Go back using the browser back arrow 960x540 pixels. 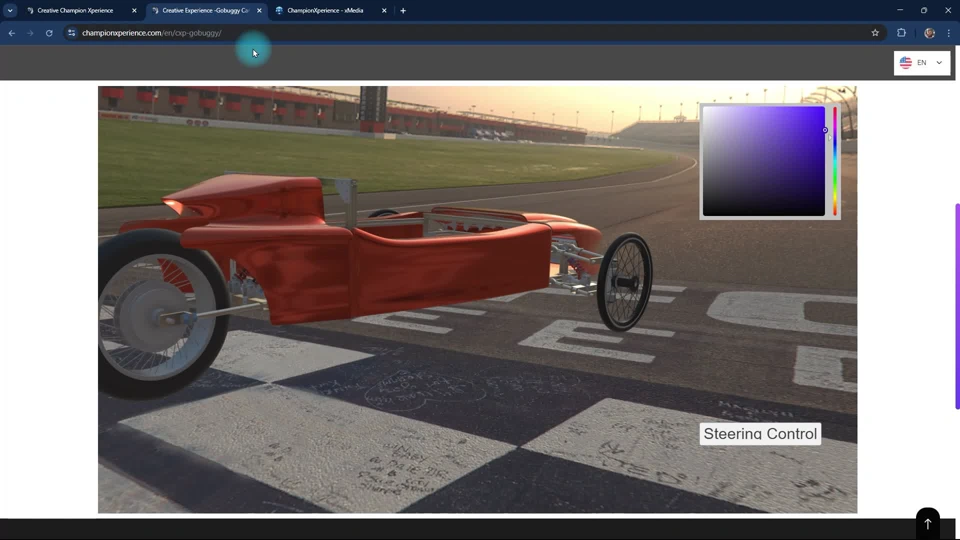(x=12, y=33)
